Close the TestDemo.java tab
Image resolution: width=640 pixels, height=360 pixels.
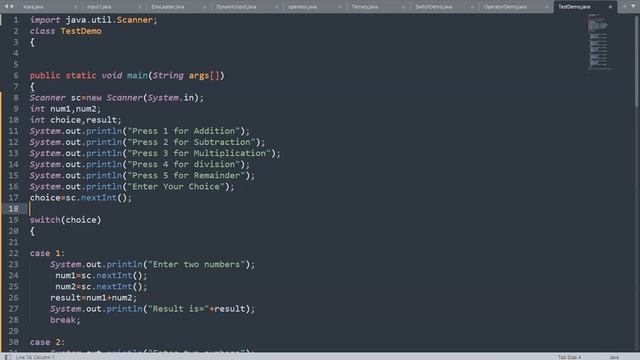click(x=610, y=7)
